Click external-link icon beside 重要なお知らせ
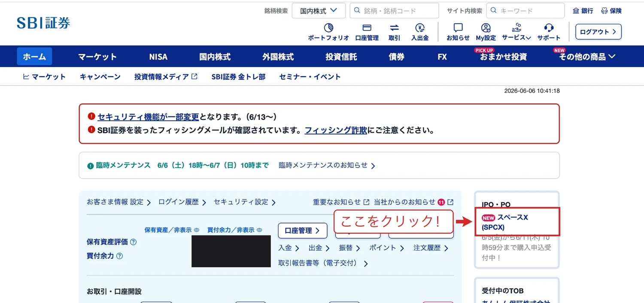The image size is (644, 303). pos(366,202)
